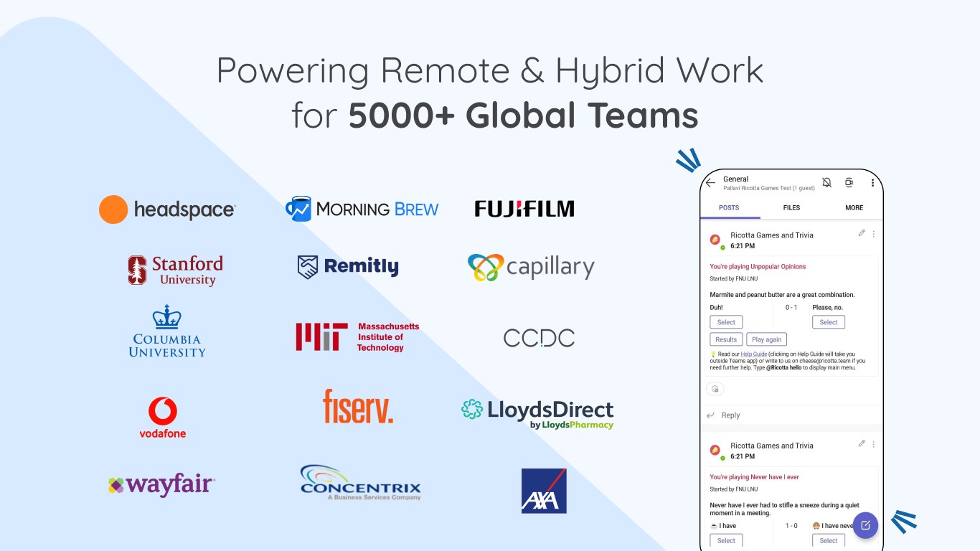Screen dimensions: 980x551
Task: Tap the purple compose new post button
Action: click(x=865, y=525)
